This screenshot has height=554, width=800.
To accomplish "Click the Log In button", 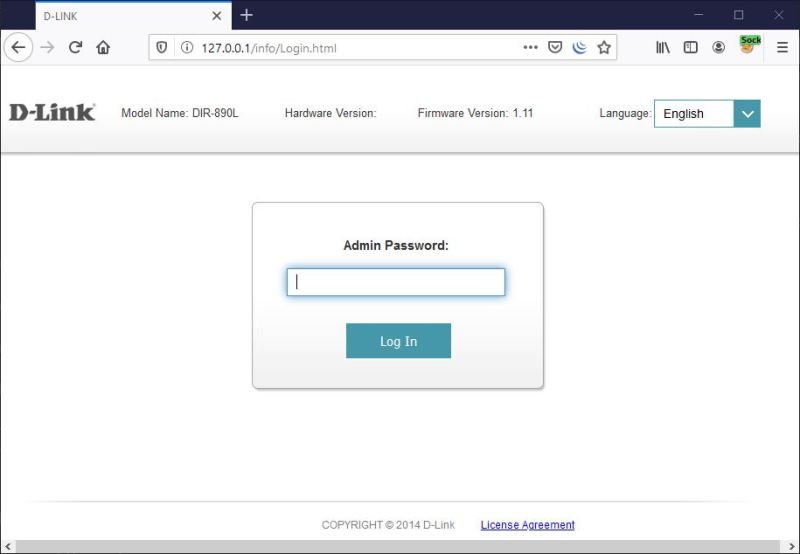I will [x=398, y=341].
